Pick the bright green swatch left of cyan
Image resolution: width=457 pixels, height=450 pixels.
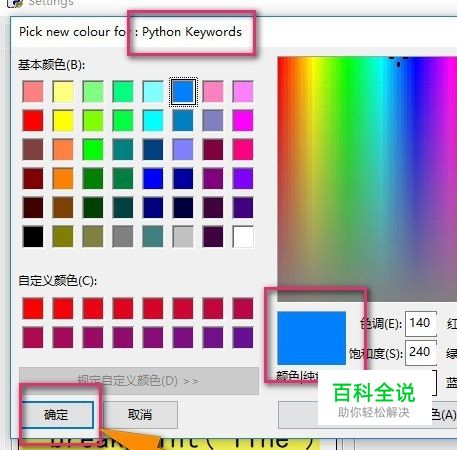coord(123,120)
